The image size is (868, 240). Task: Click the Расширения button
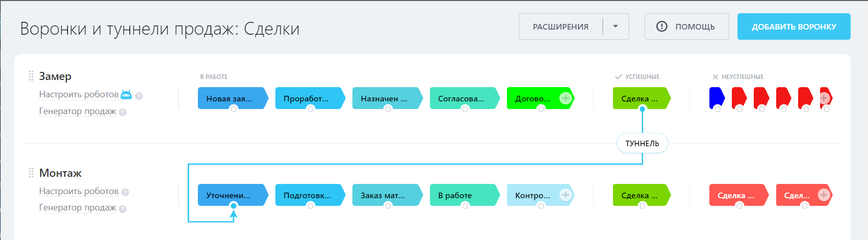(560, 26)
